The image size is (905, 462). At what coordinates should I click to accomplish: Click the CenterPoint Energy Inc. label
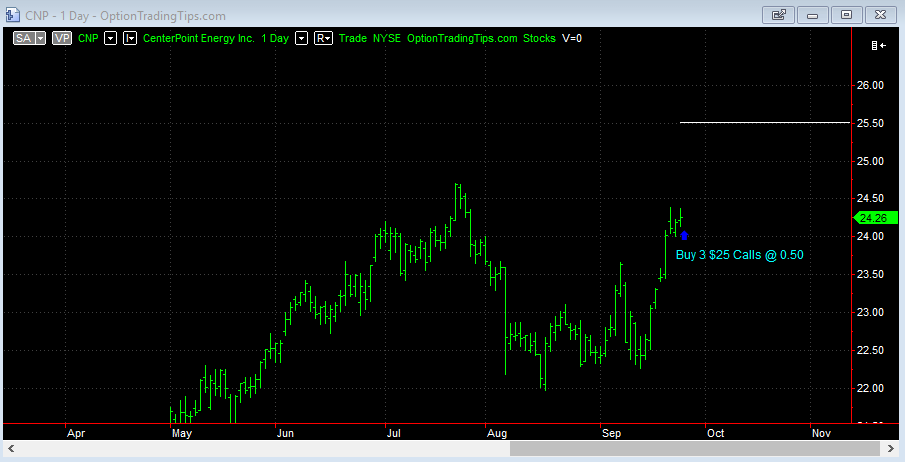[x=199, y=38]
